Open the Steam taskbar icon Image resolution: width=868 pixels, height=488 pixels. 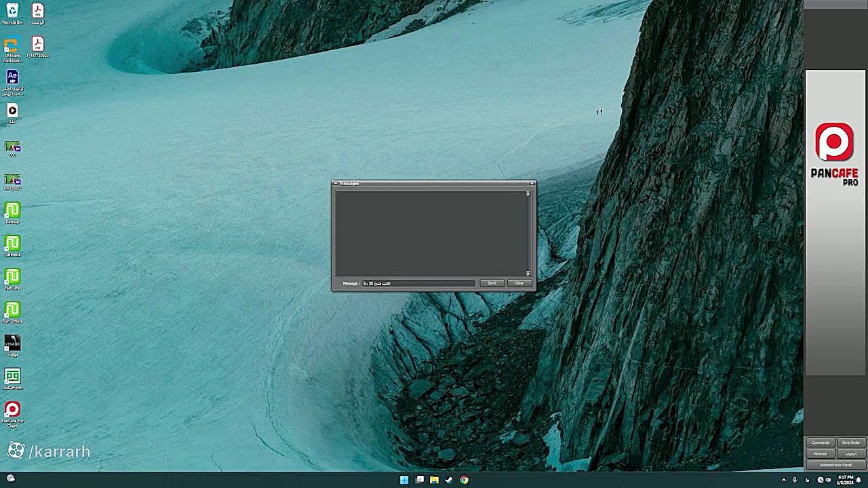click(x=449, y=480)
